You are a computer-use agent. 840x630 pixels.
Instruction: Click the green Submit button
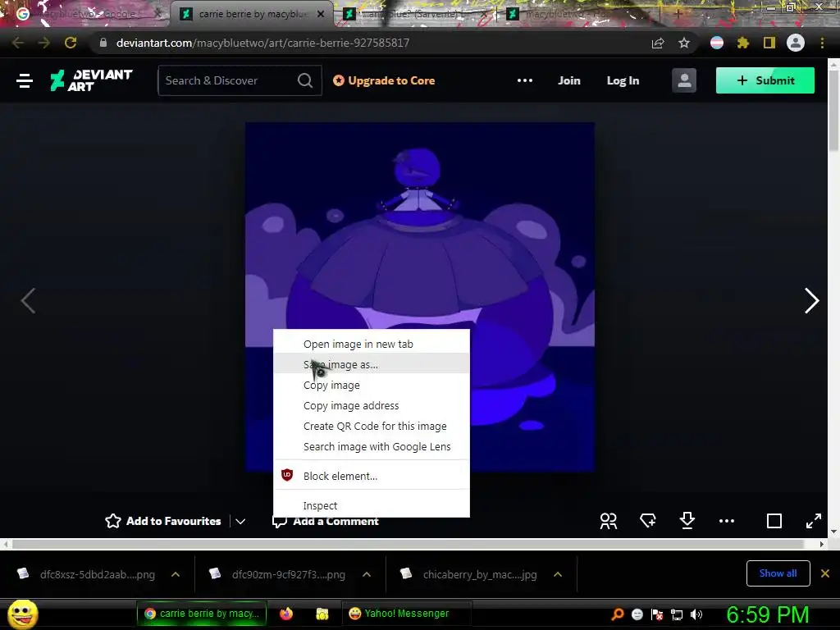point(765,80)
